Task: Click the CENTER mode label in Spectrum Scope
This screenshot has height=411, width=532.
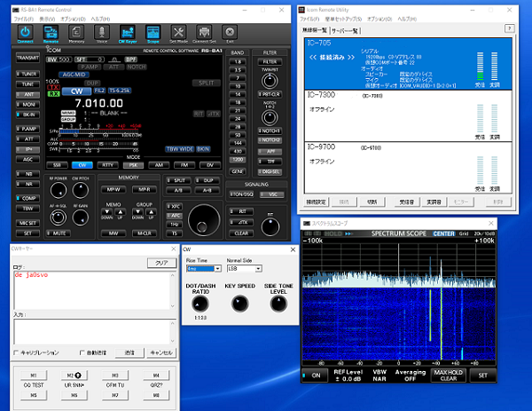Action: tap(443, 233)
